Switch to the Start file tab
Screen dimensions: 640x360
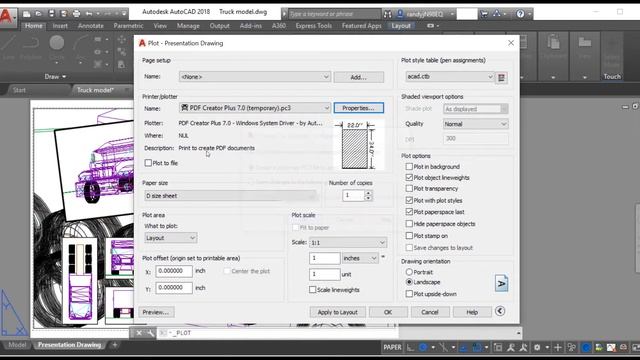tap(19, 90)
